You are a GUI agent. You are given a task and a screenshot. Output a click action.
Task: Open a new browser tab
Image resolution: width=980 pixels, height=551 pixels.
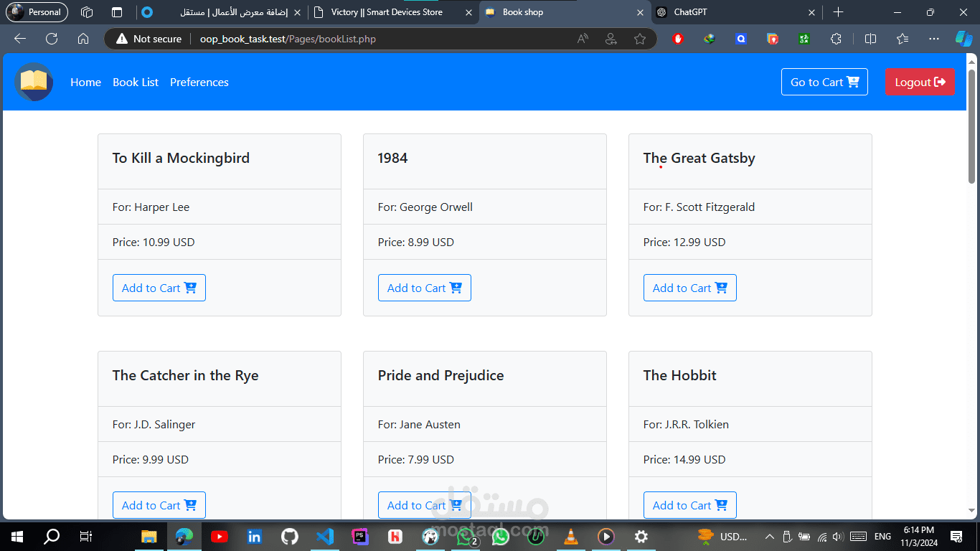(838, 12)
